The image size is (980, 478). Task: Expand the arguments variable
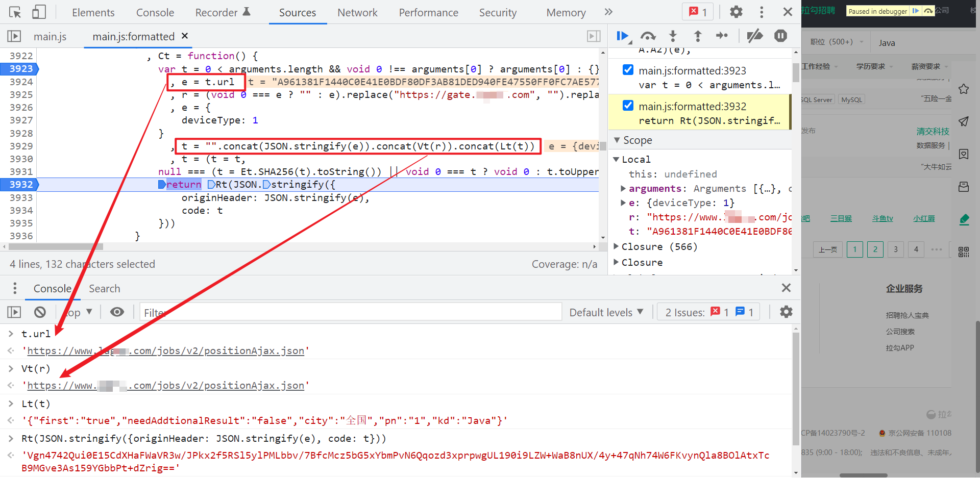click(x=623, y=189)
